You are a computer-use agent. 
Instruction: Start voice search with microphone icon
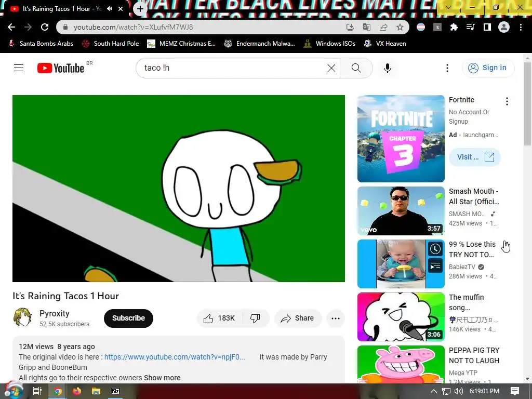[388, 68]
